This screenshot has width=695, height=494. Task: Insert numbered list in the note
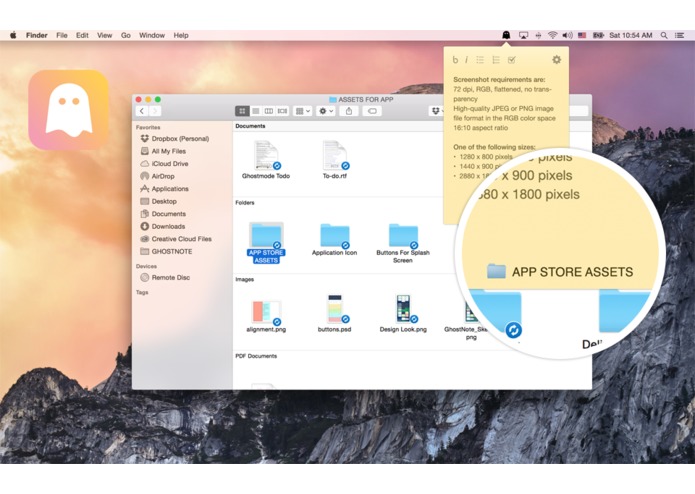(496, 60)
